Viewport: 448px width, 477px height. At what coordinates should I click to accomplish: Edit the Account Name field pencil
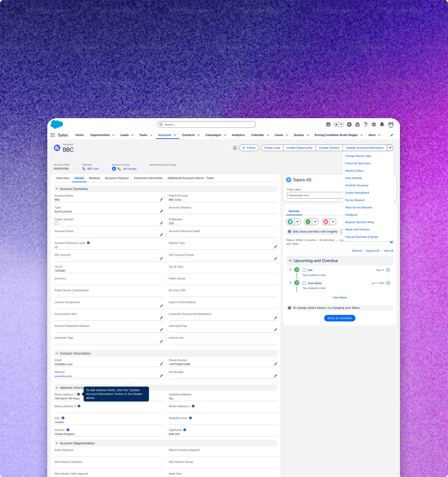click(x=161, y=199)
